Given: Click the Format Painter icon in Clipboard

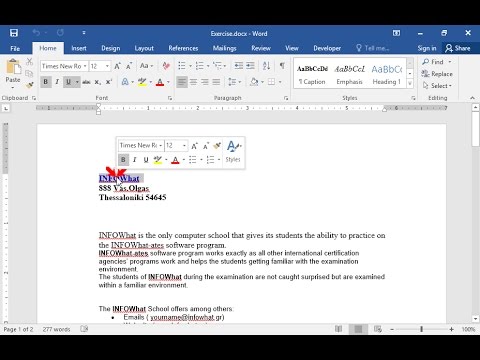Looking at the screenshot, I should [x=29, y=86].
